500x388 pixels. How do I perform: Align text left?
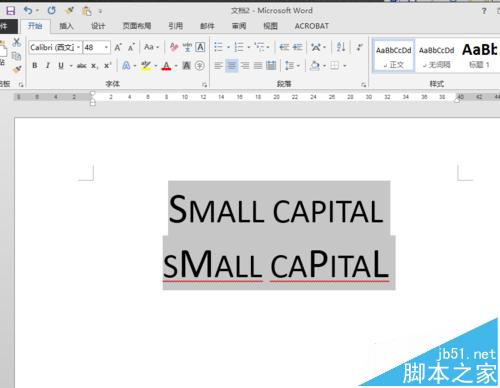click(218, 66)
